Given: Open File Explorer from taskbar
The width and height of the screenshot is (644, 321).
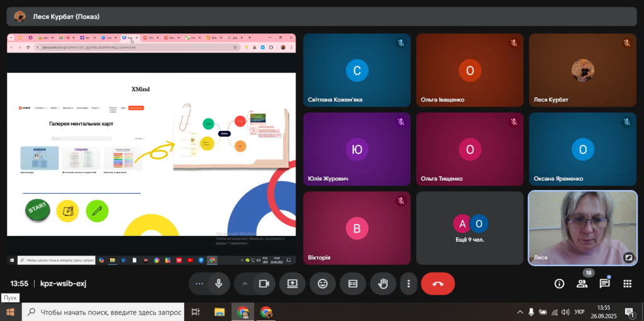Looking at the screenshot, I should [x=219, y=312].
